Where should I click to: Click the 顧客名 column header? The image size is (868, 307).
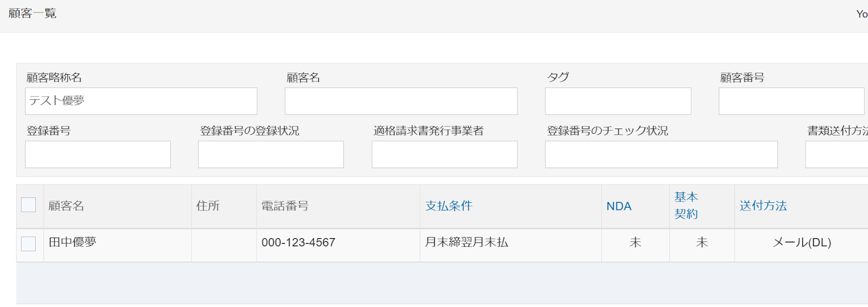pos(66,206)
